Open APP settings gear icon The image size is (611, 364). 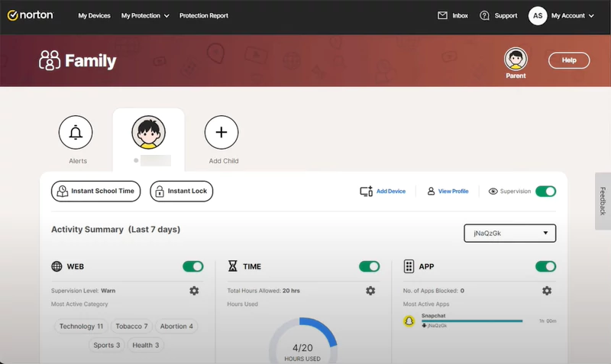[x=547, y=291]
